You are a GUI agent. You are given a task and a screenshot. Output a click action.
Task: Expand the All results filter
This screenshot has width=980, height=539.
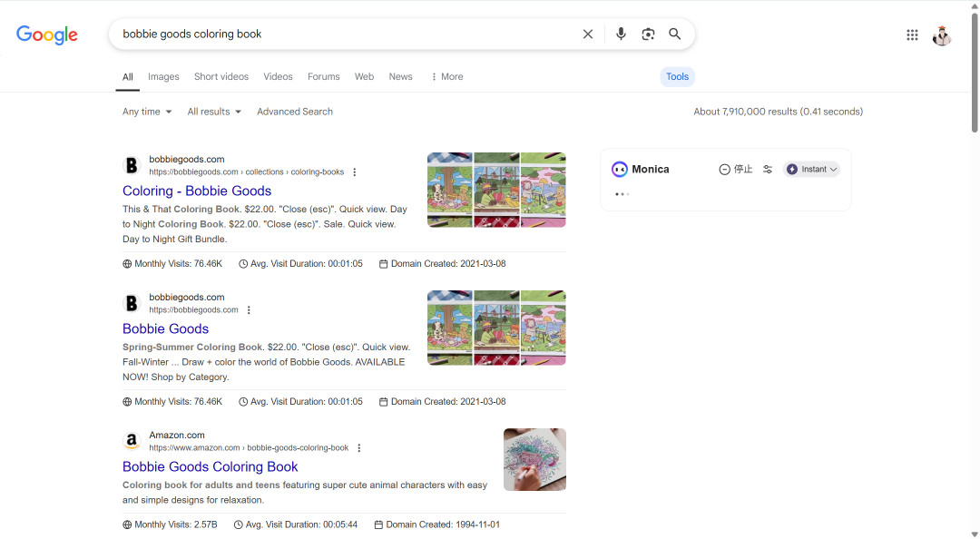point(214,112)
